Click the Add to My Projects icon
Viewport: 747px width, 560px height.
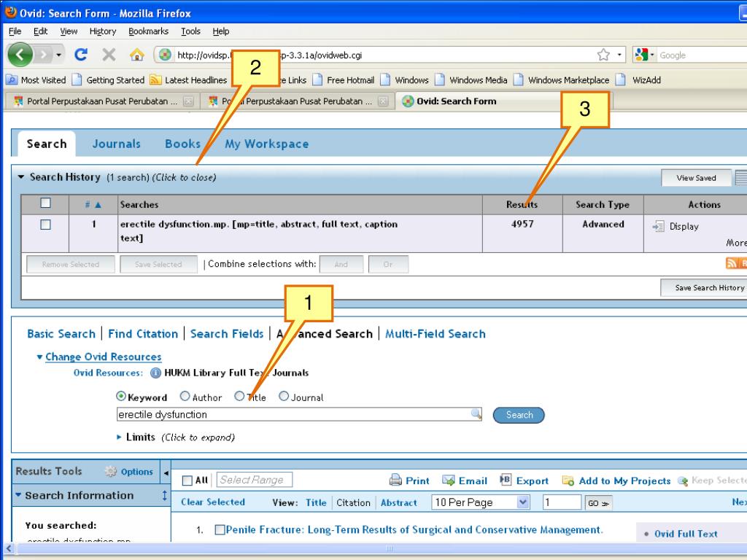[x=568, y=481]
